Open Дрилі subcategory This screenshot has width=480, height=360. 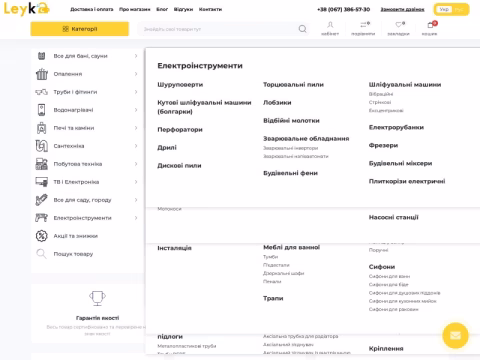[x=167, y=148]
